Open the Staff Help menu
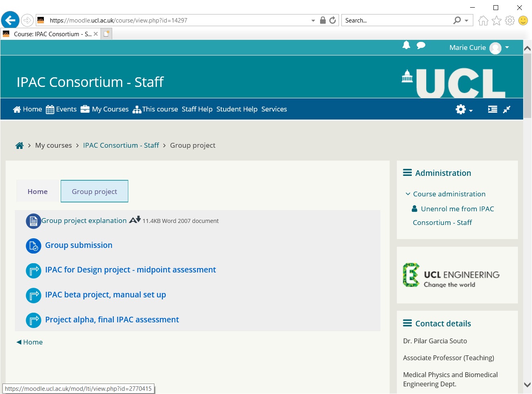 pos(197,109)
